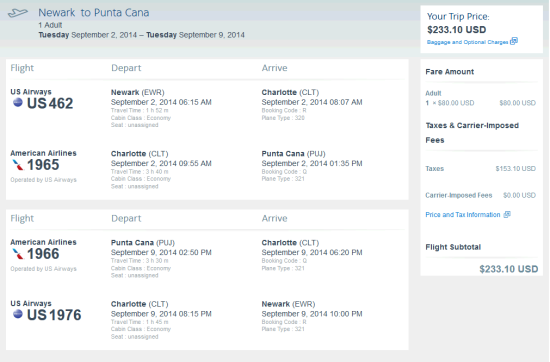Click Punta Cana (PUJ) arrival on flight 1965
Image resolution: width=550 pixels, height=362 pixels.
[x=293, y=154]
